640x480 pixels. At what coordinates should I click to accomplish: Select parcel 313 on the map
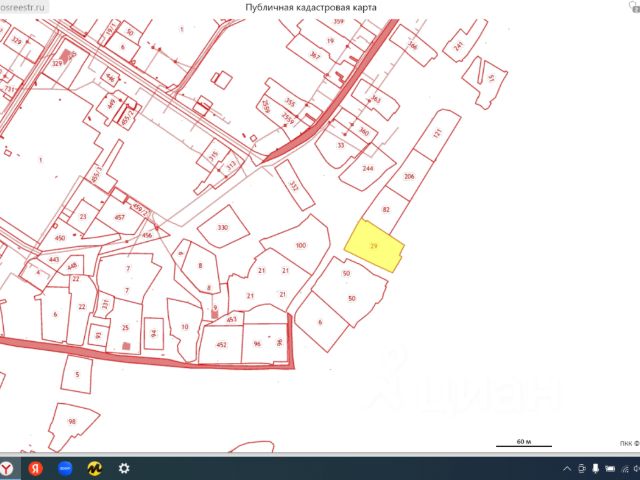pos(231,165)
